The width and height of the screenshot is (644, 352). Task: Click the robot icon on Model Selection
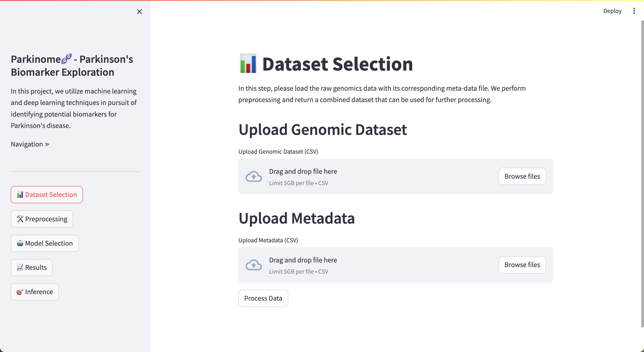click(x=20, y=243)
